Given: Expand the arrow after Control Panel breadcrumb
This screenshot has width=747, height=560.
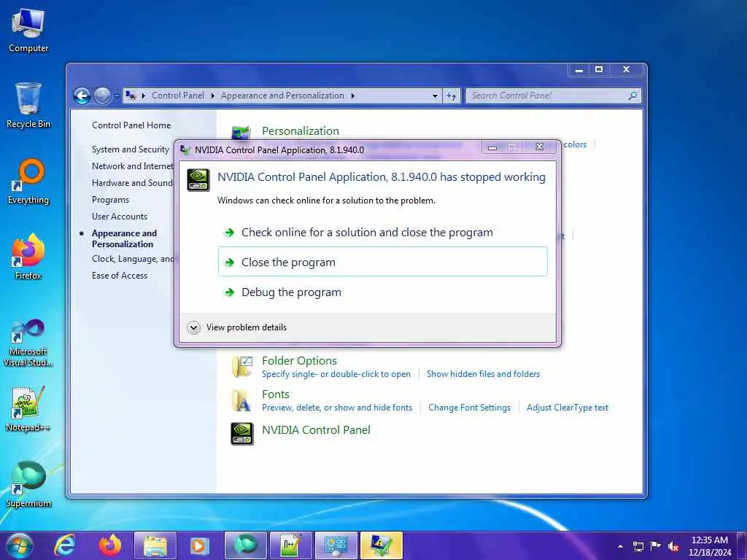Looking at the screenshot, I should pos(212,96).
